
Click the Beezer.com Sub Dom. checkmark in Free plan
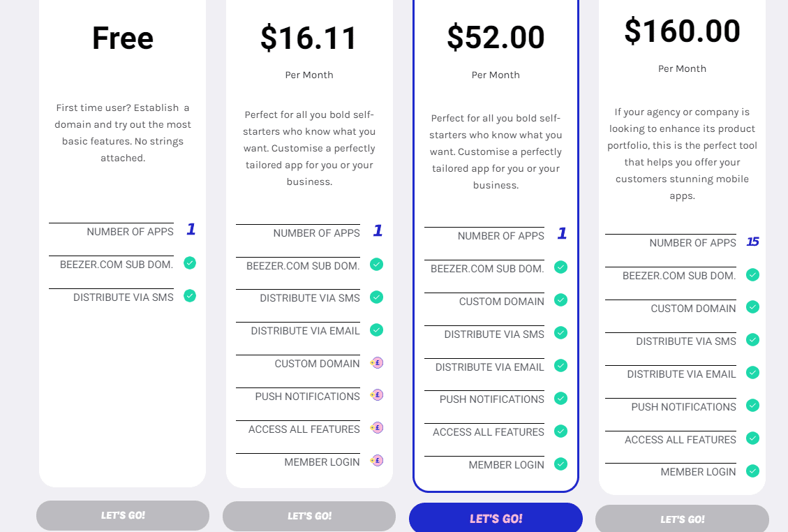190,263
